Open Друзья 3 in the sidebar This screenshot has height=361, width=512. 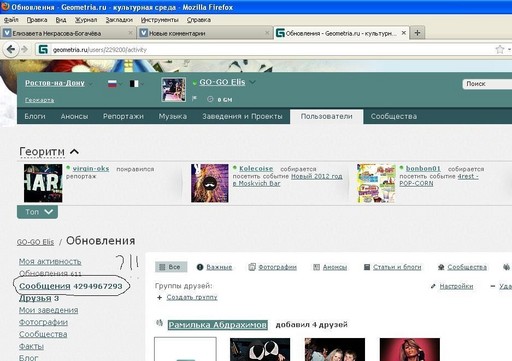[x=39, y=298]
